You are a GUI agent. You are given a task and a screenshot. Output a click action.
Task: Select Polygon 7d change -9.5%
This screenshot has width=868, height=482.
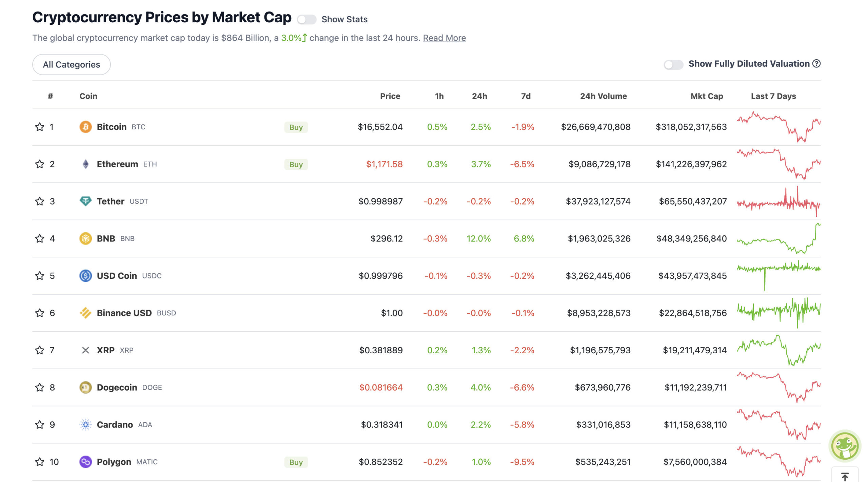[522, 462]
